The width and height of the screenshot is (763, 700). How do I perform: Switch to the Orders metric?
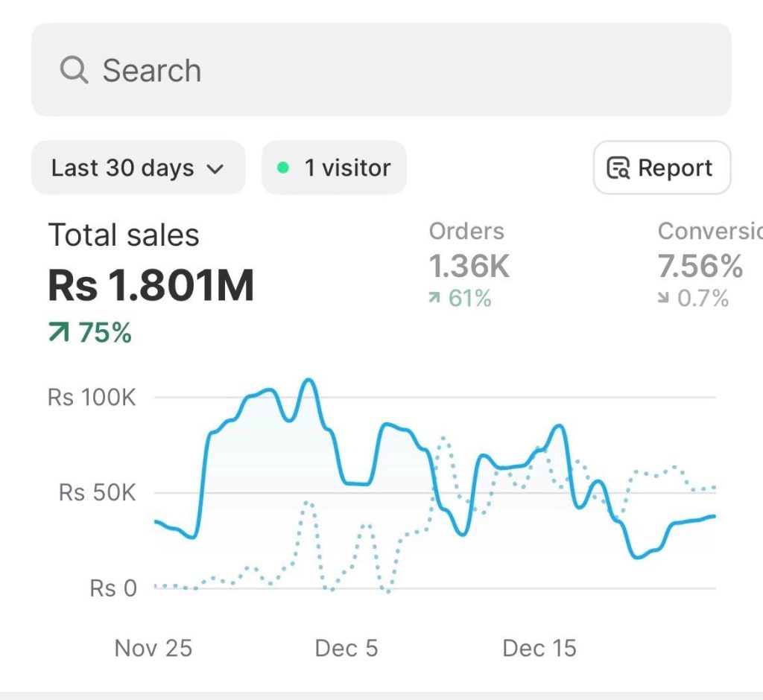coord(466,232)
